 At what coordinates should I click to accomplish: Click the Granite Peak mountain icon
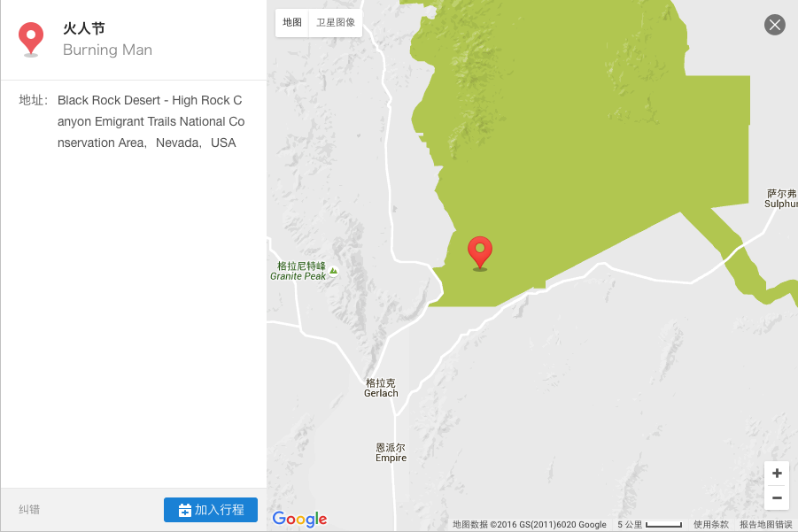(333, 271)
